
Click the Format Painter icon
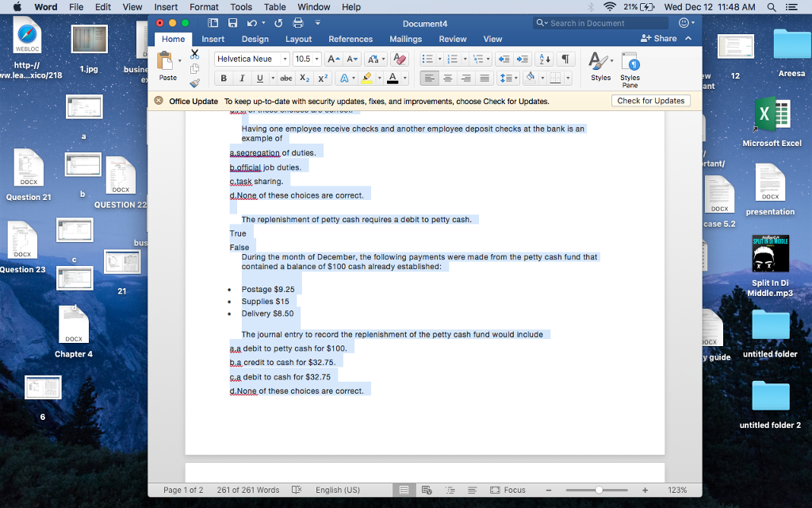[193, 83]
